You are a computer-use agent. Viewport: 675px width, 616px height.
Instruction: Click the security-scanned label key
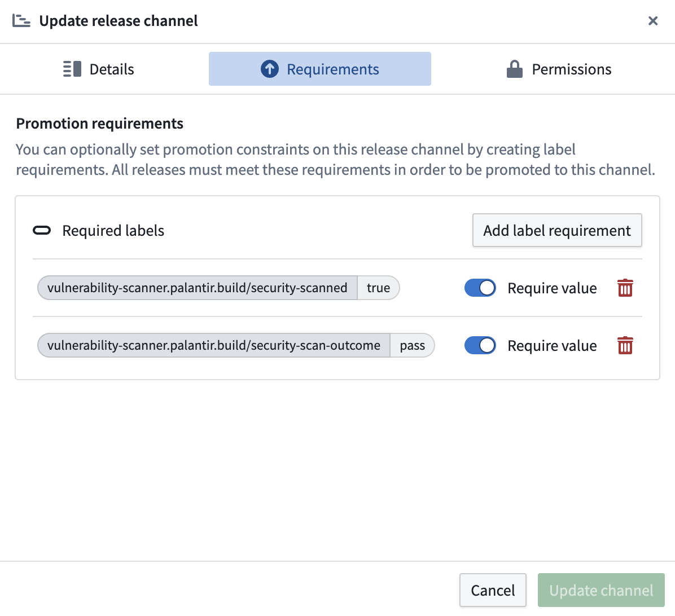click(x=197, y=288)
